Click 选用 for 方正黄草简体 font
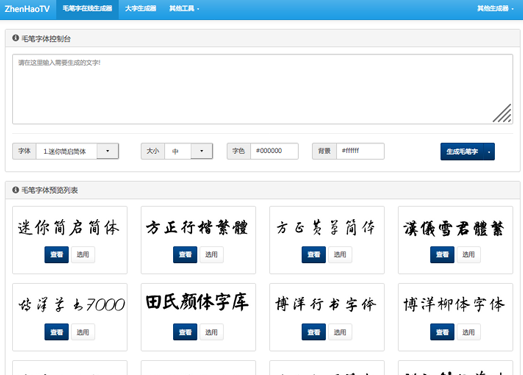Screen dimensions: 523x375 pyautogui.click(x=340, y=255)
